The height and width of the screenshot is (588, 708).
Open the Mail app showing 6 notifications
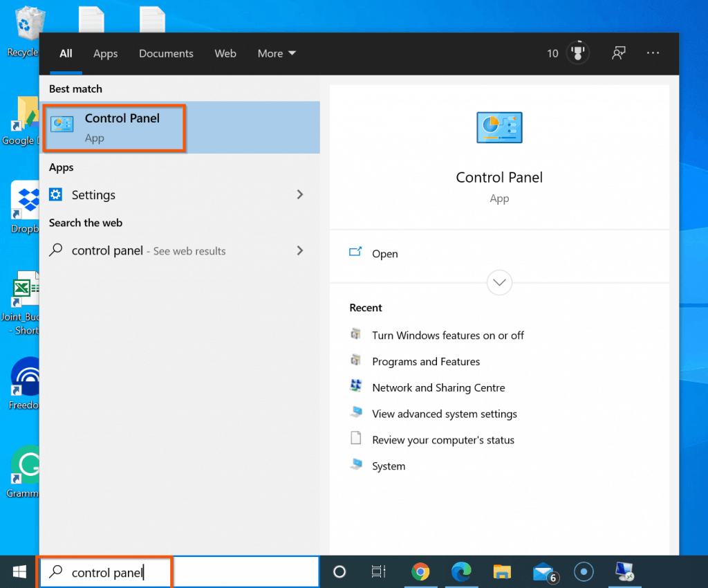(543, 572)
